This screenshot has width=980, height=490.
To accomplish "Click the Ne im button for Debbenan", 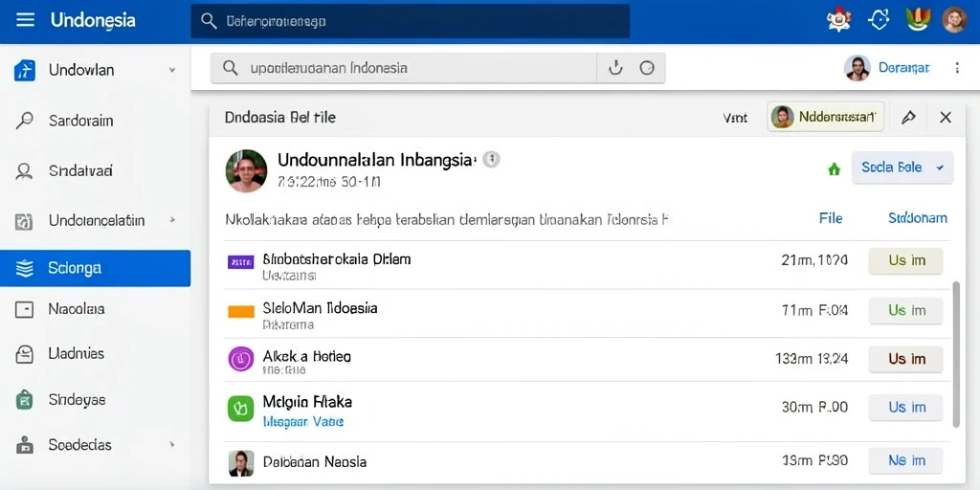I will coord(905,460).
